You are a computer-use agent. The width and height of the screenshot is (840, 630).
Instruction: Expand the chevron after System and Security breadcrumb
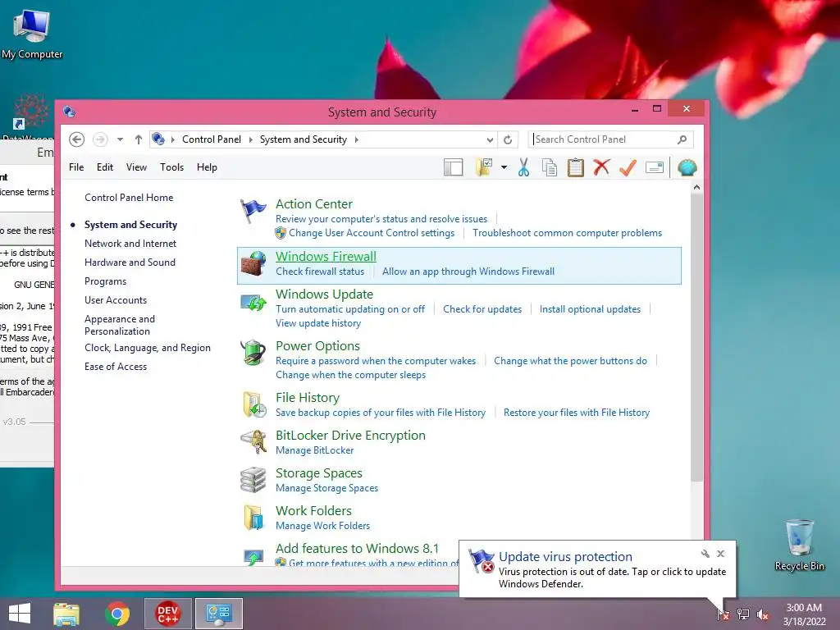[x=356, y=139]
